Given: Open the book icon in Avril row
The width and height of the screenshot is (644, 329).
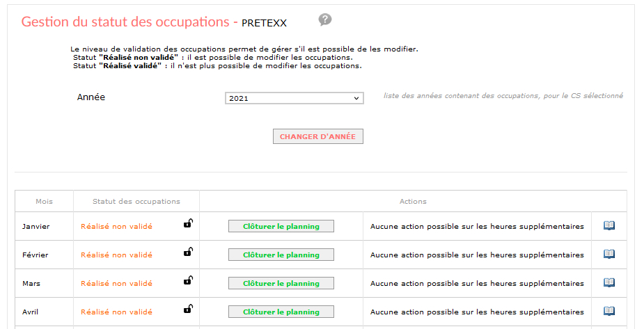Looking at the screenshot, I should [x=609, y=312].
